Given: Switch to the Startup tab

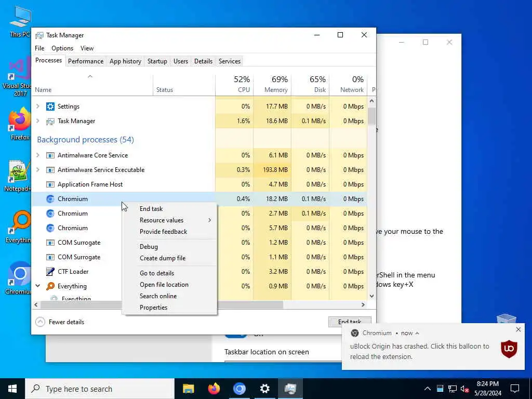Looking at the screenshot, I should pos(157,61).
